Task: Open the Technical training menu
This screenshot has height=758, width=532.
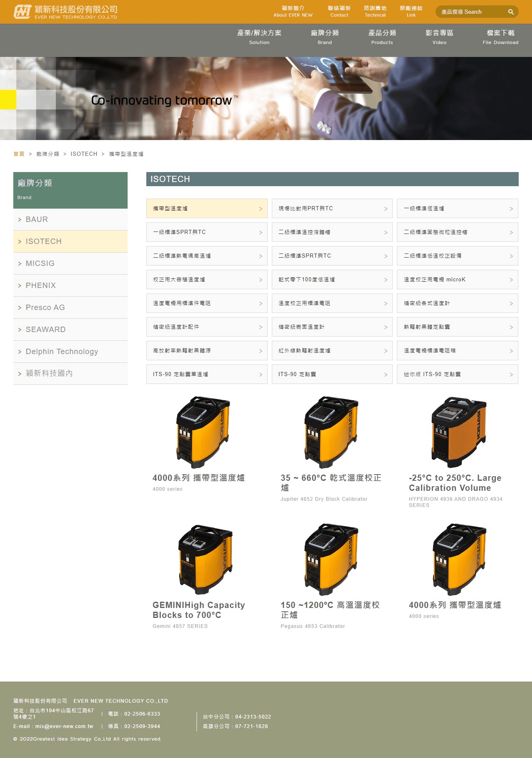Action: pyautogui.click(x=375, y=12)
